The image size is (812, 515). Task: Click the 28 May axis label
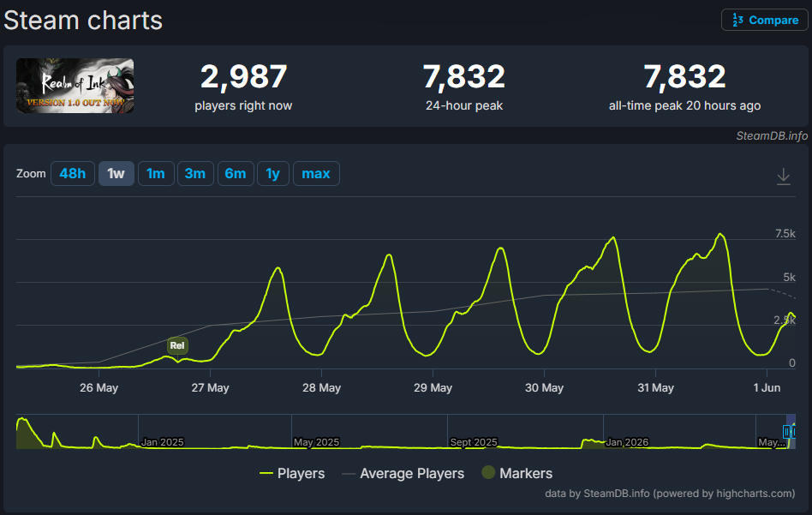point(321,387)
